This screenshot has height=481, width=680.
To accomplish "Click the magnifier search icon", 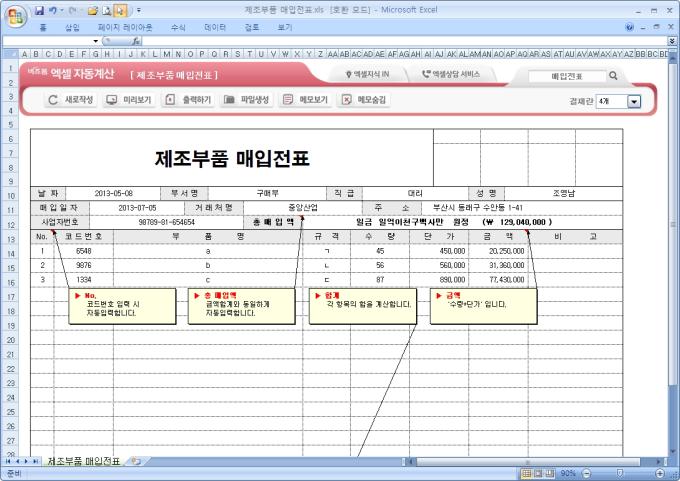I will tap(613, 76).
